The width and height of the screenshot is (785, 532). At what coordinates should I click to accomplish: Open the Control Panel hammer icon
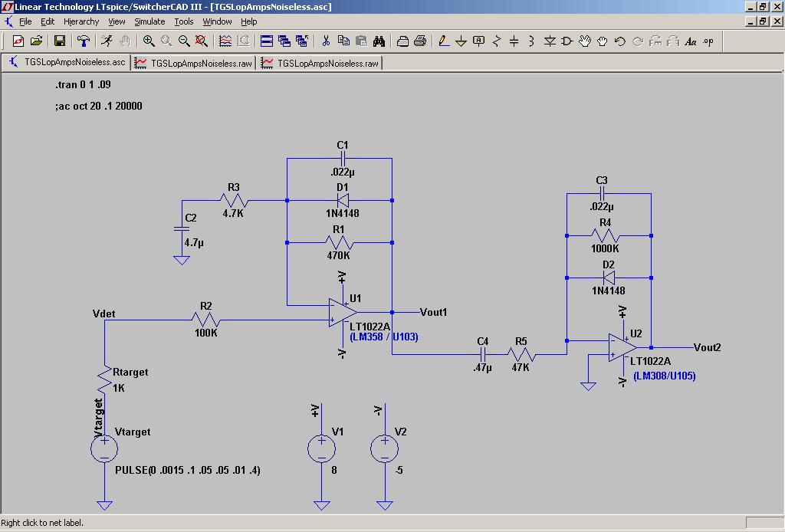(x=84, y=41)
